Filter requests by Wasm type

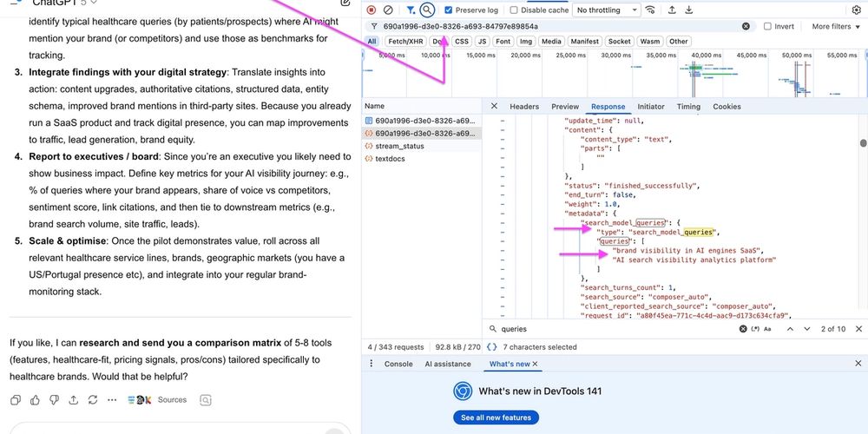coord(650,42)
